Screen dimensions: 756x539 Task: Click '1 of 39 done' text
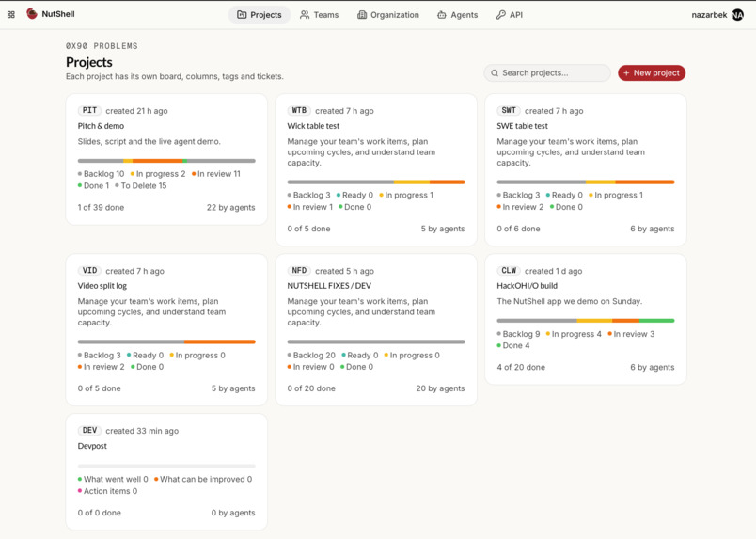click(101, 208)
